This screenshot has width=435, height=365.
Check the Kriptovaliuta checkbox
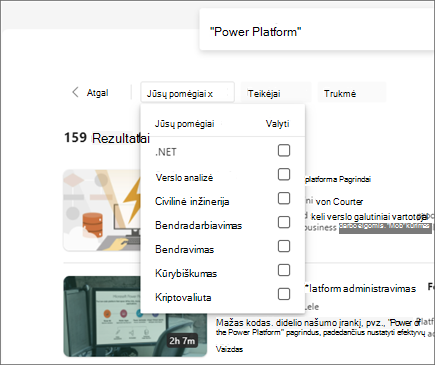(284, 294)
